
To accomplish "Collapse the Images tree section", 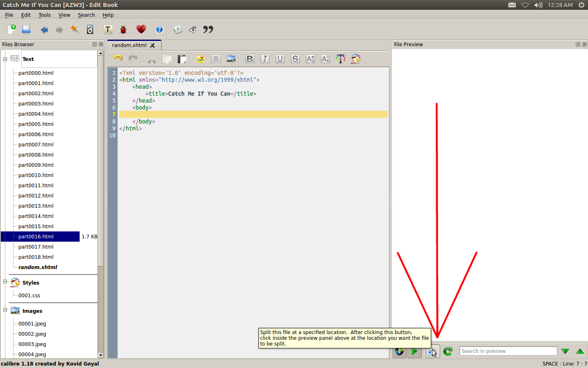I will pyautogui.click(x=5, y=310).
